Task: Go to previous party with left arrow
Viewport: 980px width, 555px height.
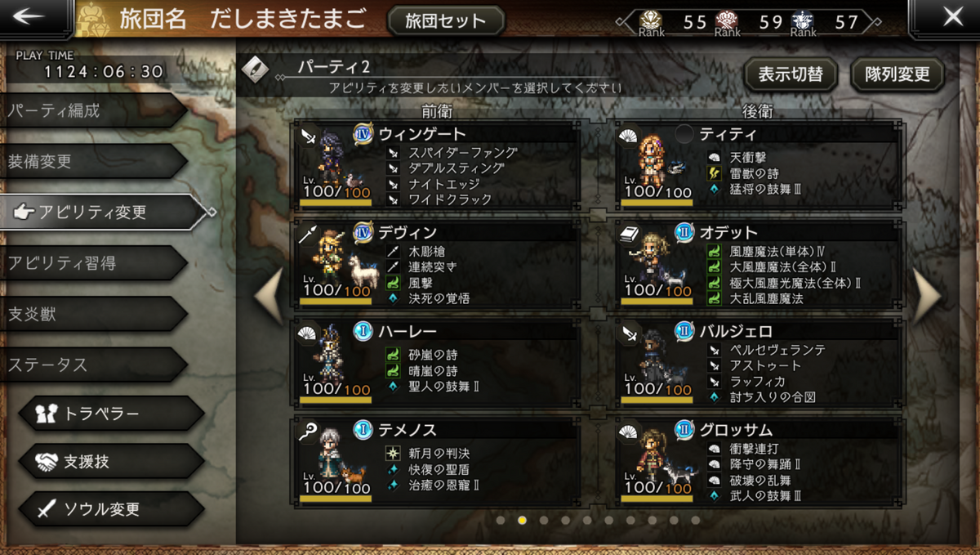Action: [x=269, y=297]
